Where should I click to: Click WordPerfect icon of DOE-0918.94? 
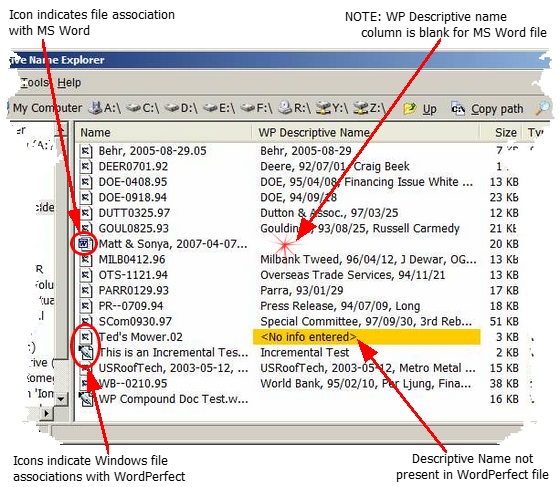(x=86, y=197)
